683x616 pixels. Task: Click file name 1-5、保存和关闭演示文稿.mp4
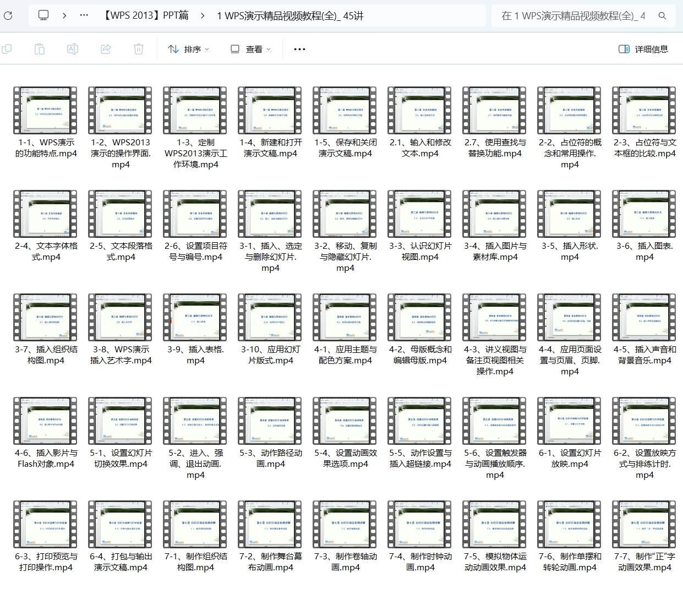tap(345, 148)
